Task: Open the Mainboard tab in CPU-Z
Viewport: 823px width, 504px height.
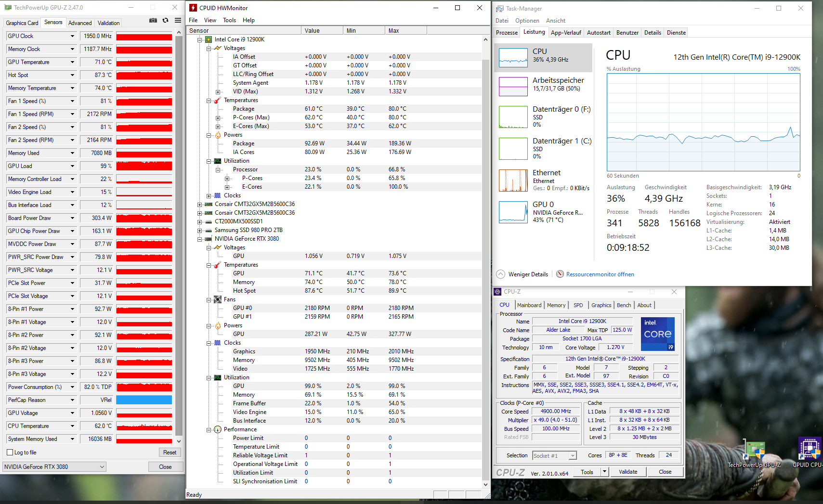Action: tap(529, 305)
